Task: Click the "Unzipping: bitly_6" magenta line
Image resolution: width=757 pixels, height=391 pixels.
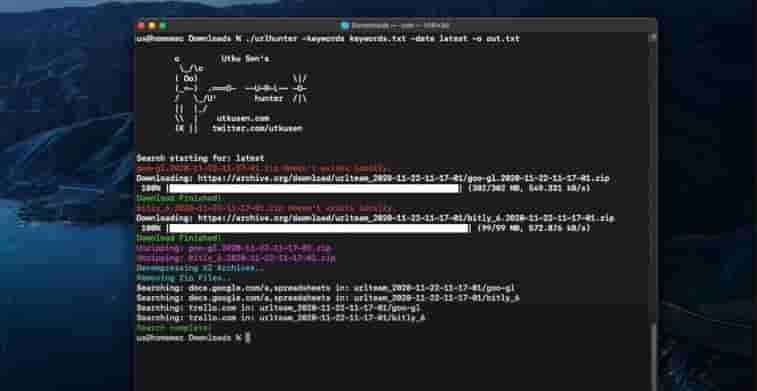Action: pos(236,259)
